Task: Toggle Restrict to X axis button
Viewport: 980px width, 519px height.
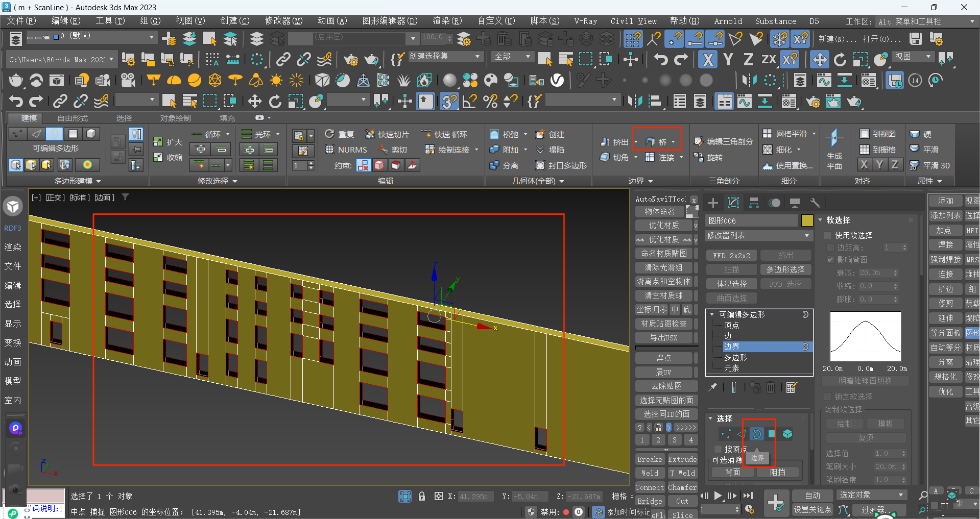Action: 708,60
